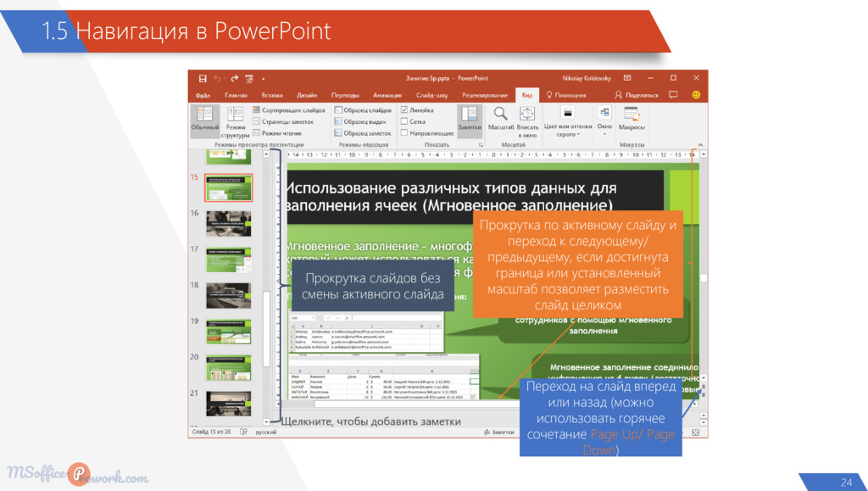Image resolution: width=868 pixels, height=491 pixels.
Task: Click the slide area vertical scroll thumb
Action: (x=704, y=278)
